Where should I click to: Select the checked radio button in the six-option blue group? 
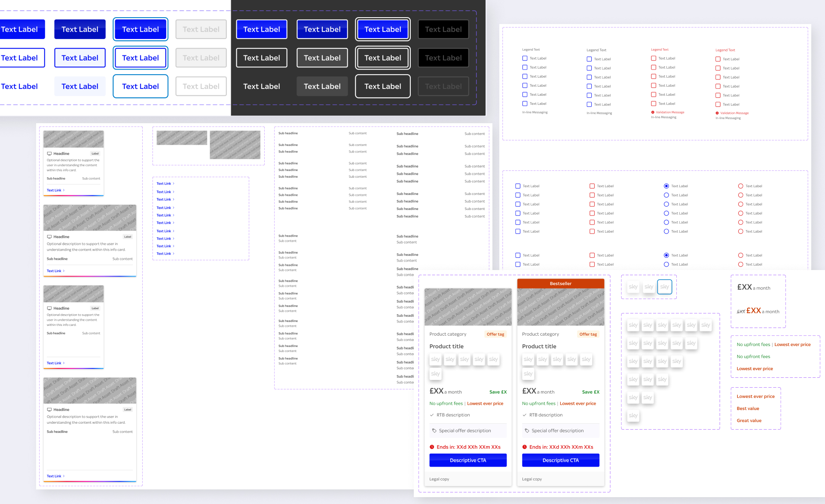(x=666, y=186)
